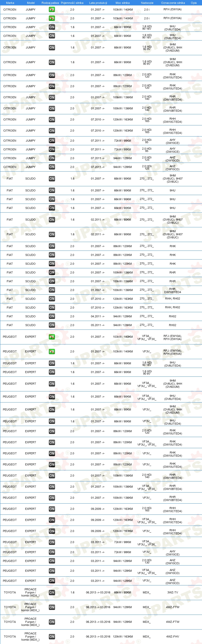Click the Moc silnika column header

(123, 3)
